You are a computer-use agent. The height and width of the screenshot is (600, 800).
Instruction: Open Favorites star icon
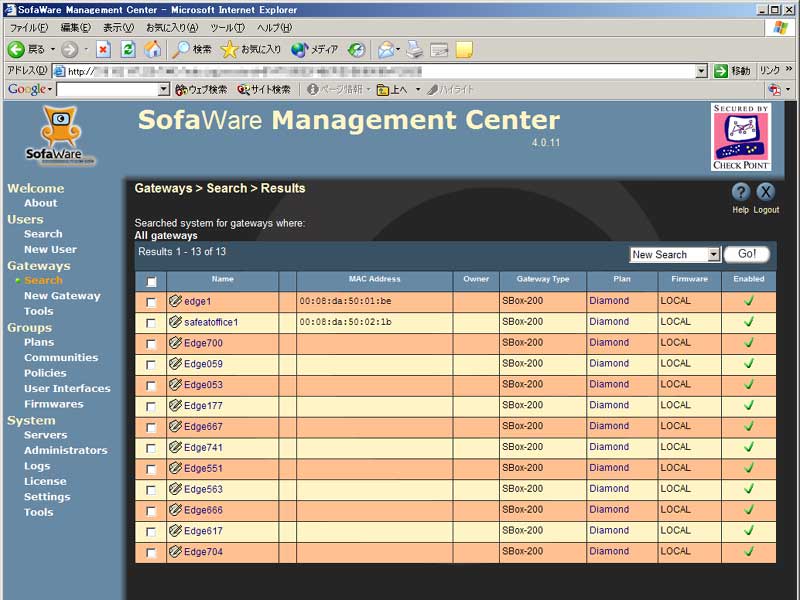pyautogui.click(x=229, y=49)
